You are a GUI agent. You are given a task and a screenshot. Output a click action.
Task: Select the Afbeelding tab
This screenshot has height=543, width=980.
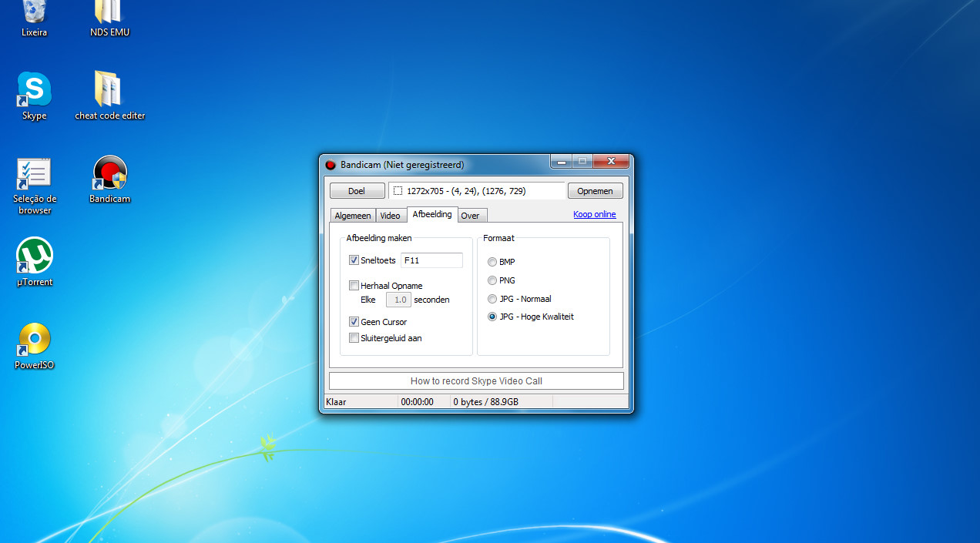(432, 214)
